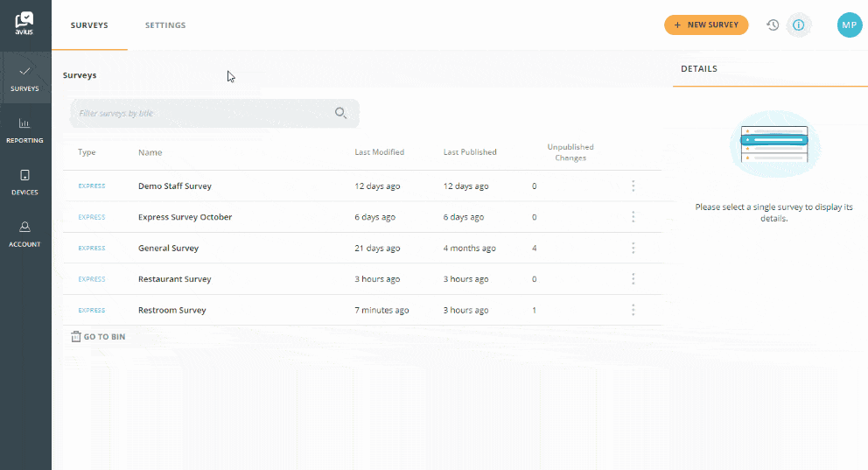868x470 pixels.
Task: Open the Devices sidebar section
Action: [x=25, y=181]
